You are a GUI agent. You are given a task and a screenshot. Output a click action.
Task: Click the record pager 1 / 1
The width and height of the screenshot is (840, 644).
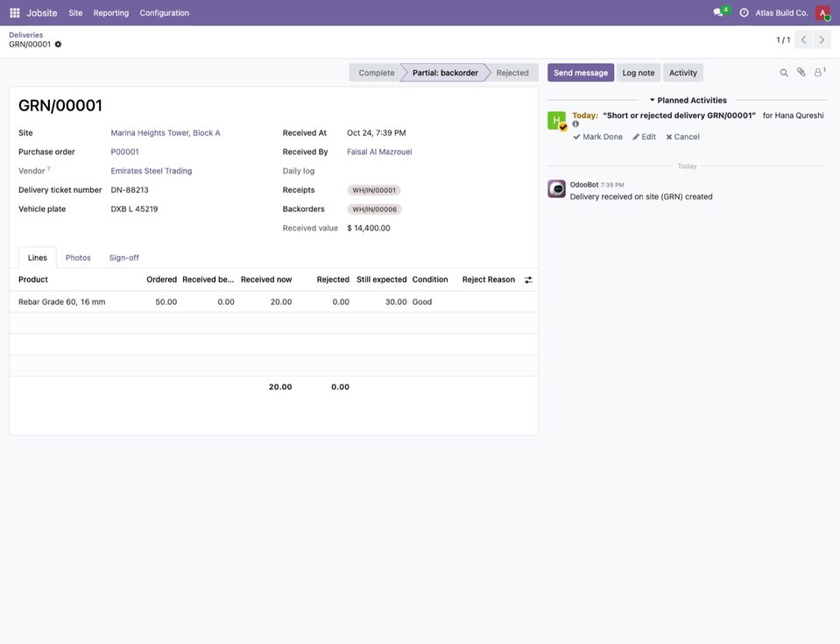pos(783,40)
